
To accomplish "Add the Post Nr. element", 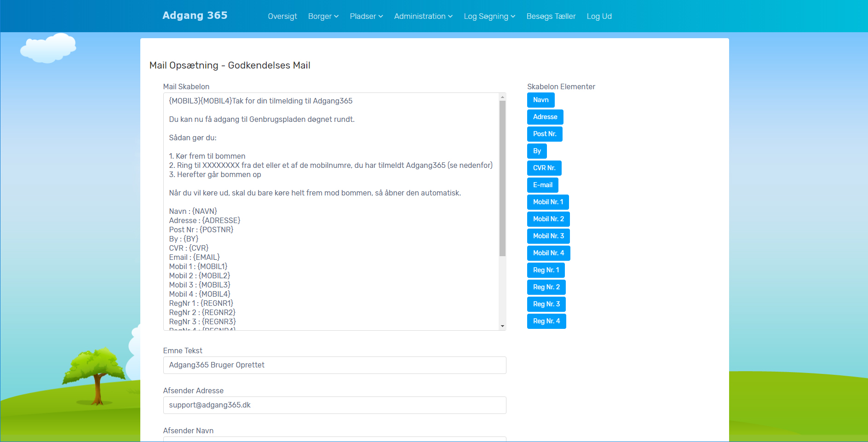I will pyautogui.click(x=545, y=134).
